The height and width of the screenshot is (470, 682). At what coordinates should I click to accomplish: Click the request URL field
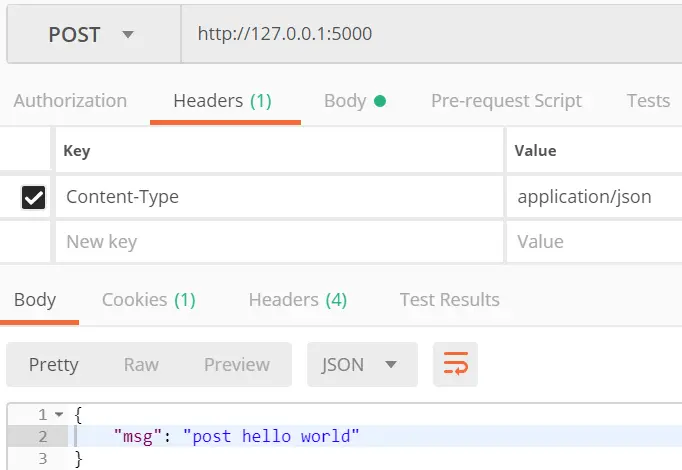431,34
